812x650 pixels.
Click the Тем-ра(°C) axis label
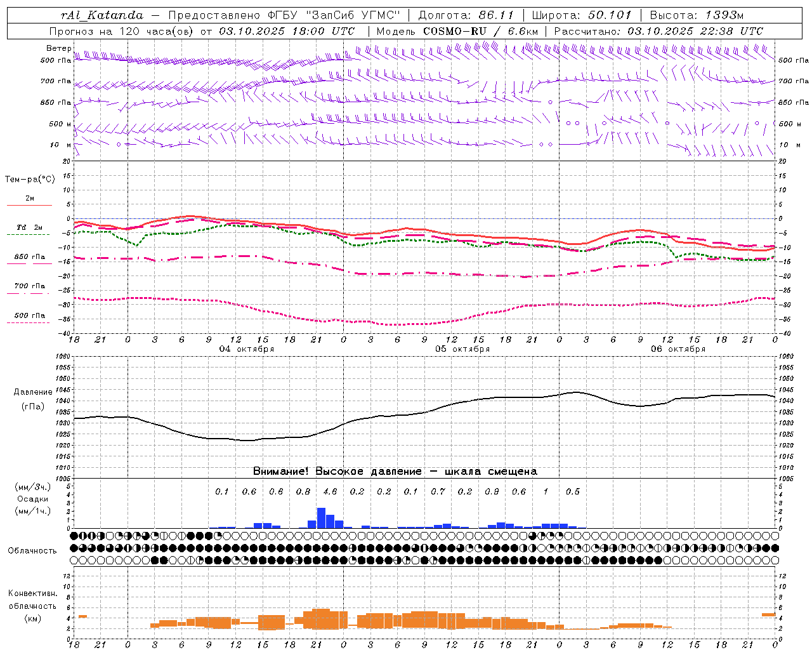[30, 180]
